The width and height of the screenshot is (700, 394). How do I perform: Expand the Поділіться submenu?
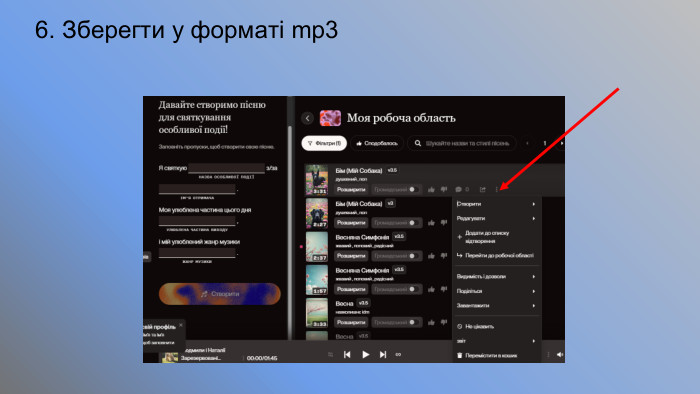point(496,291)
